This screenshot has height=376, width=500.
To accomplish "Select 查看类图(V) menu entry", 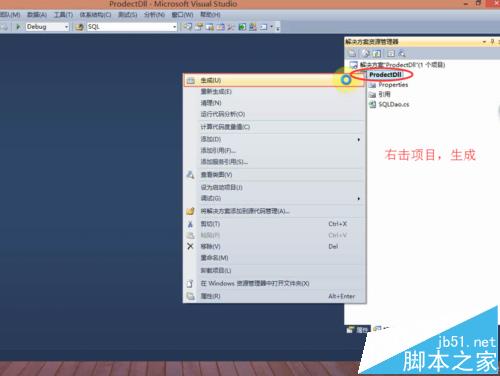I will click(x=275, y=175).
